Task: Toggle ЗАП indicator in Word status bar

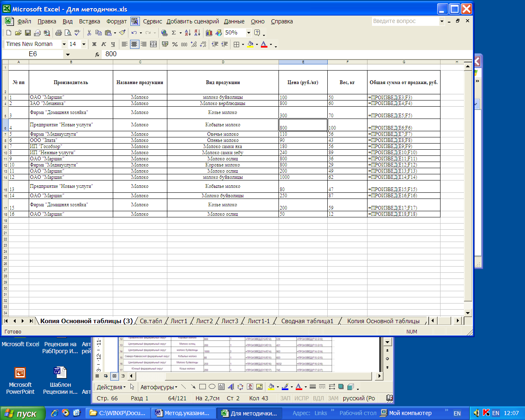Action: 285,398
